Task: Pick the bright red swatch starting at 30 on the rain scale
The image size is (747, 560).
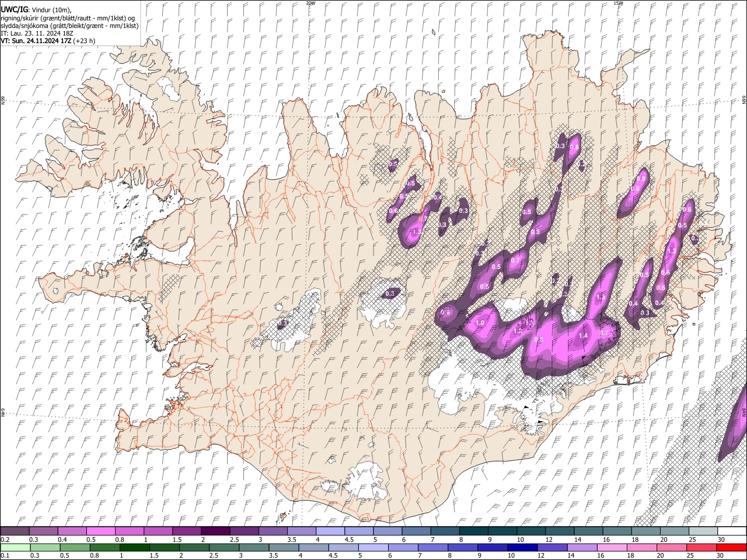Action: [731, 547]
